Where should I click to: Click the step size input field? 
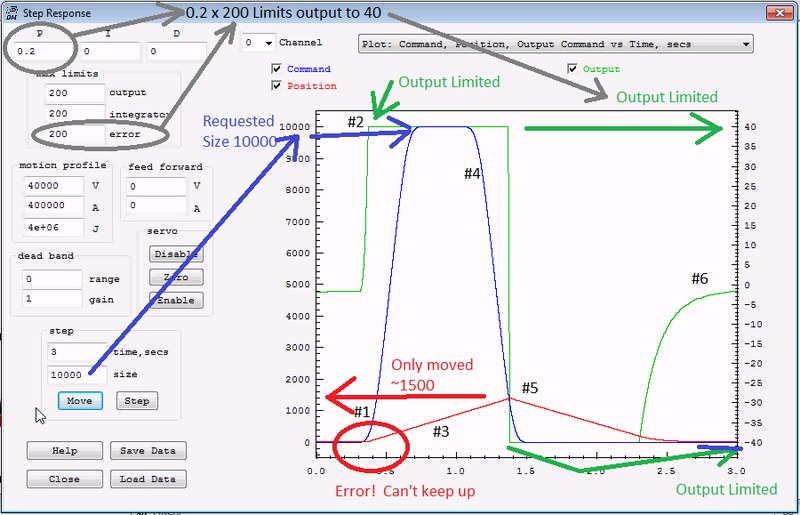pyautogui.click(x=76, y=374)
